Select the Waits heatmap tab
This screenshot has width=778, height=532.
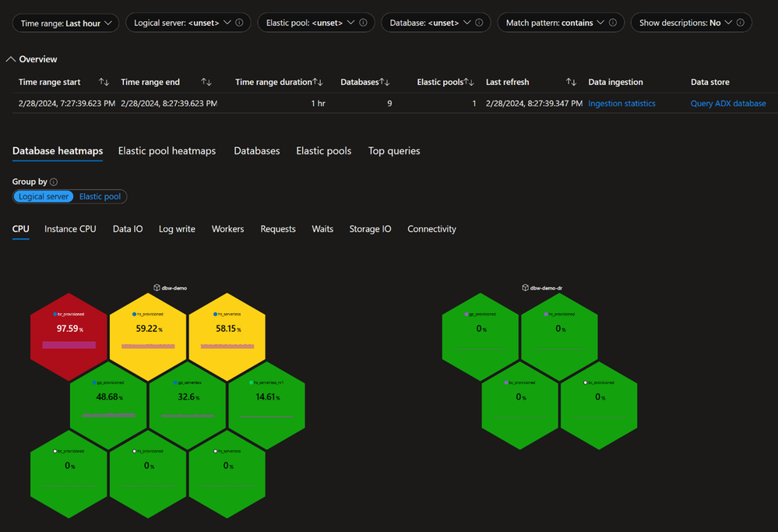point(322,229)
